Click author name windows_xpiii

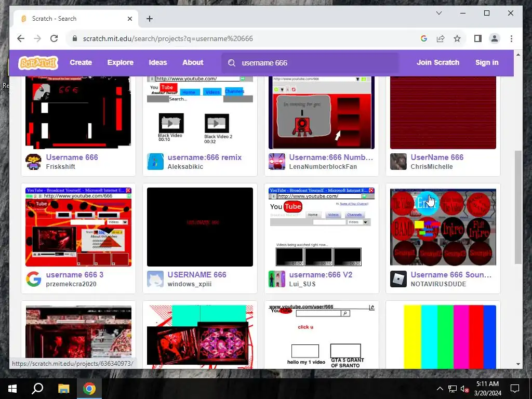(189, 284)
